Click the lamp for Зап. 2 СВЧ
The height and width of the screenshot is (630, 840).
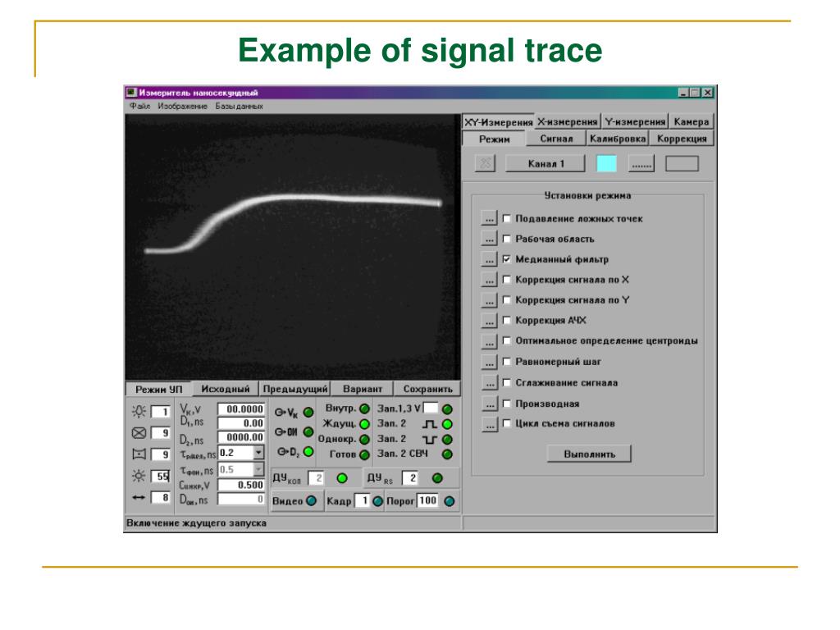pyautogui.click(x=447, y=454)
